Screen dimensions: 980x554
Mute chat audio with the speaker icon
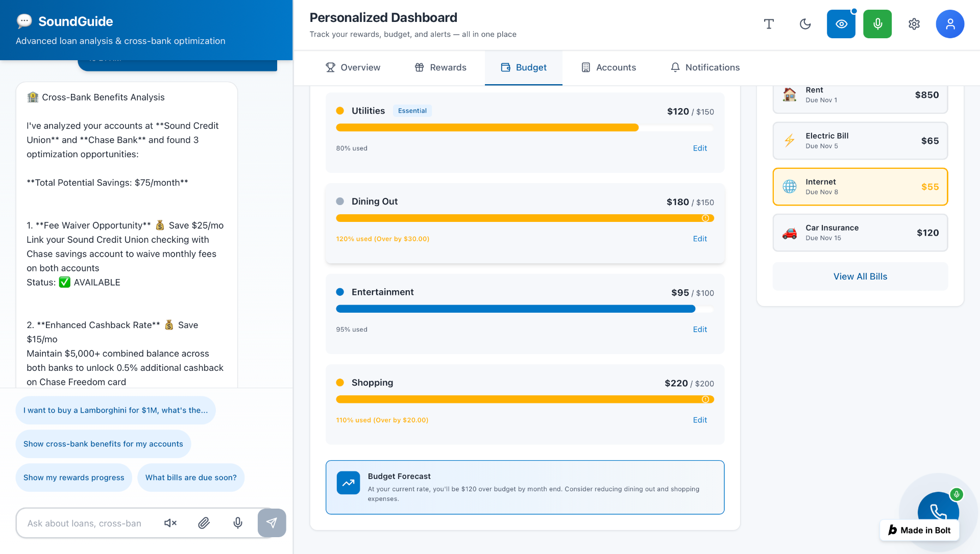pyautogui.click(x=170, y=523)
